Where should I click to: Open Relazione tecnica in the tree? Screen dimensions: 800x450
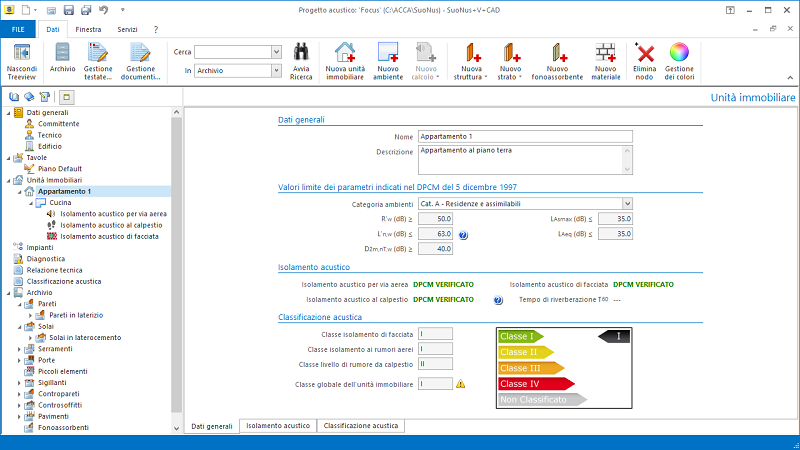[54, 270]
